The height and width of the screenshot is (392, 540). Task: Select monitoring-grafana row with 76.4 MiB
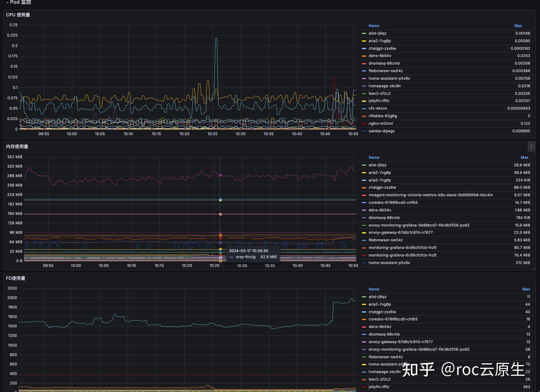pyautogui.click(x=402, y=255)
